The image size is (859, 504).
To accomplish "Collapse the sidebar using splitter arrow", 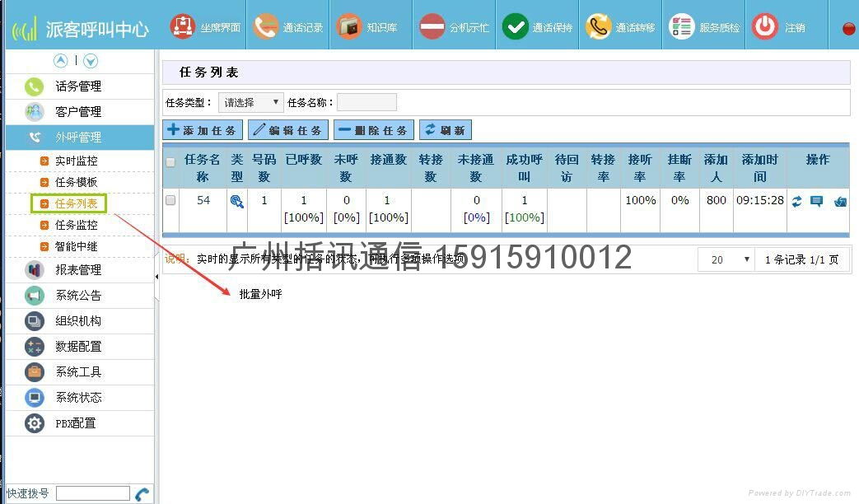I will (156, 278).
